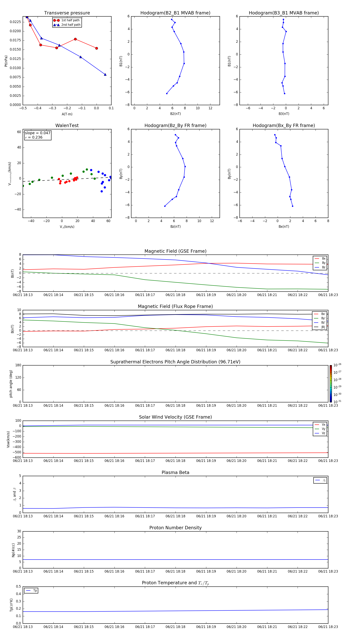Click the 'B3(nT)' x-axis label
Screen dimensions: 351x644
(x=284, y=114)
